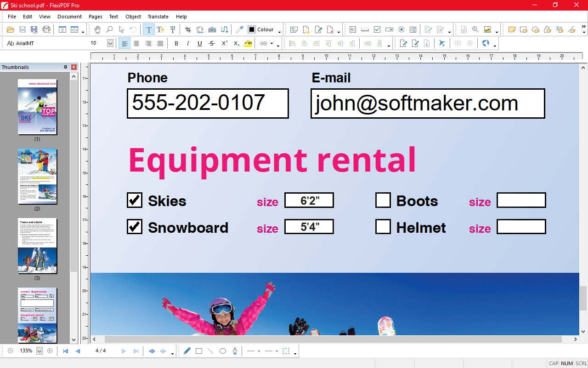
Task: Toggle Bold formatting
Action: tap(176, 43)
